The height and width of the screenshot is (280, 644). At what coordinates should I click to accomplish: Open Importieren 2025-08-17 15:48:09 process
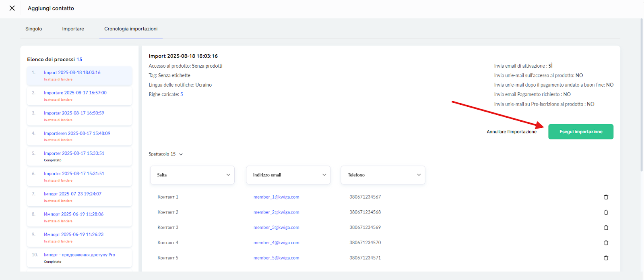point(77,133)
